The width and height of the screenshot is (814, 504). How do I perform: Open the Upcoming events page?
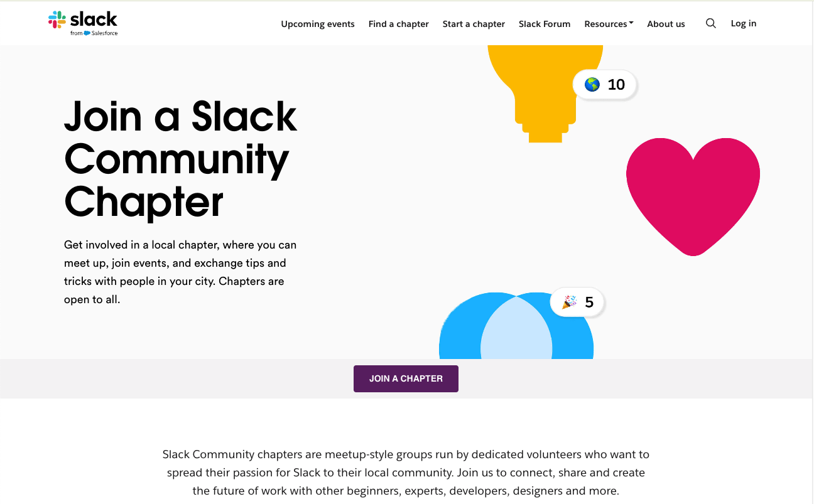317,23
